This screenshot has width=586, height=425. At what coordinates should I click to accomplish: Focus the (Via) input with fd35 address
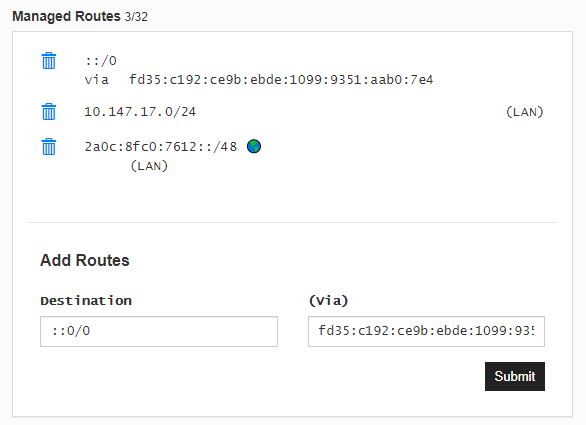tap(426, 331)
